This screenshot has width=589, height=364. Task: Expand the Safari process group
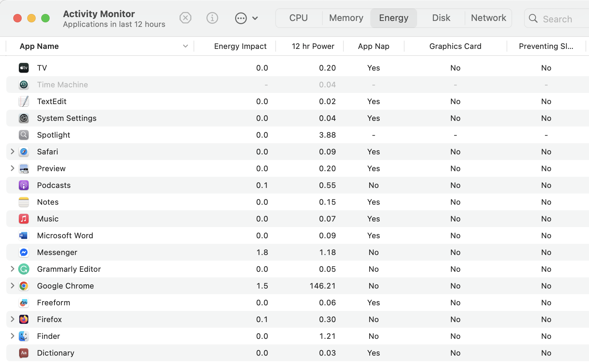point(13,152)
